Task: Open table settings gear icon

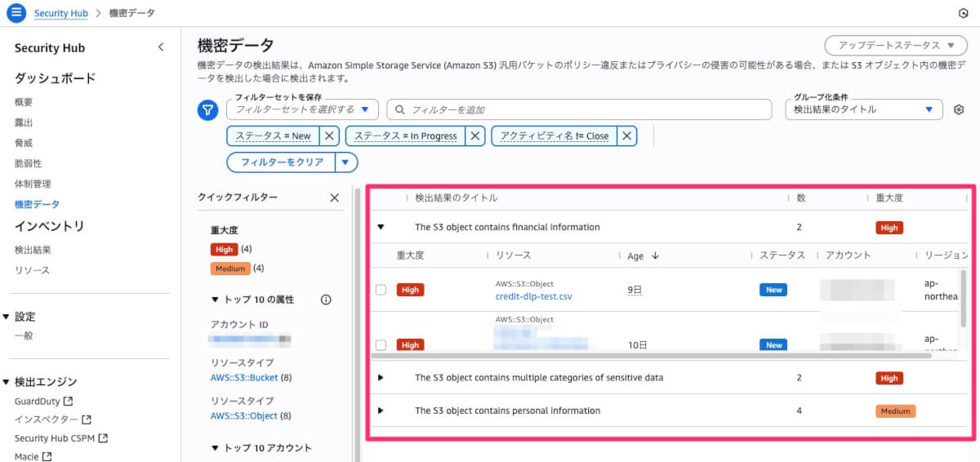Action: pyautogui.click(x=960, y=109)
